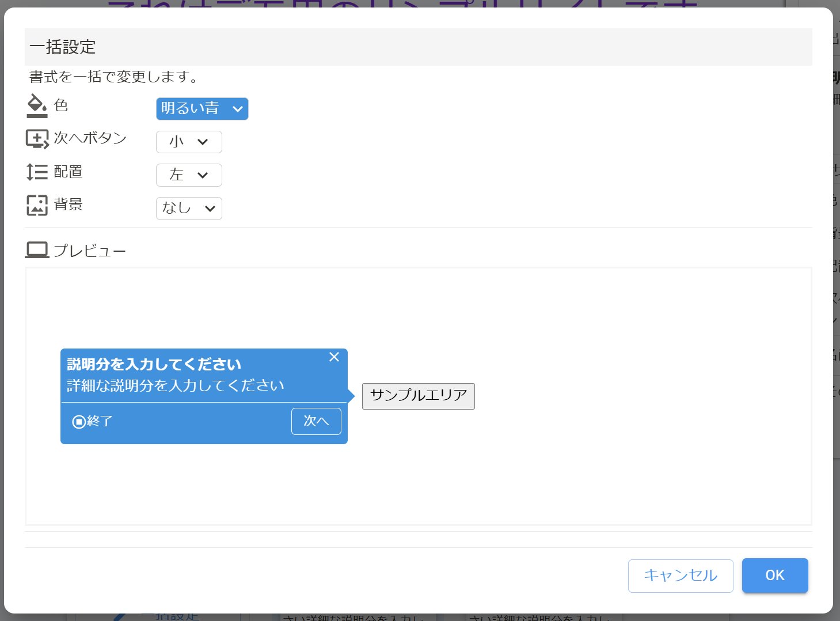840x621 pixels.
Task: Open the 配置 alignment dropdown
Action: click(189, 175)
